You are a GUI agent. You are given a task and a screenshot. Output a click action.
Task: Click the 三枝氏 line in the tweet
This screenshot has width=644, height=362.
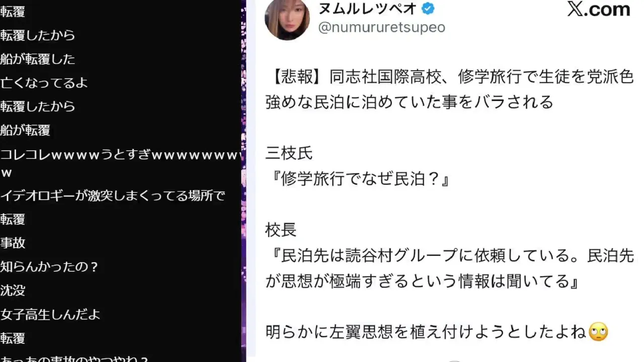[289, 153]
